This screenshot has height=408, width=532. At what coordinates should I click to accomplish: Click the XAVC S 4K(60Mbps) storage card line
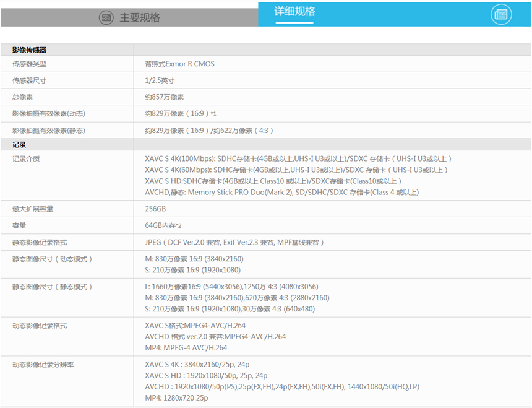[x=296, y=170]
